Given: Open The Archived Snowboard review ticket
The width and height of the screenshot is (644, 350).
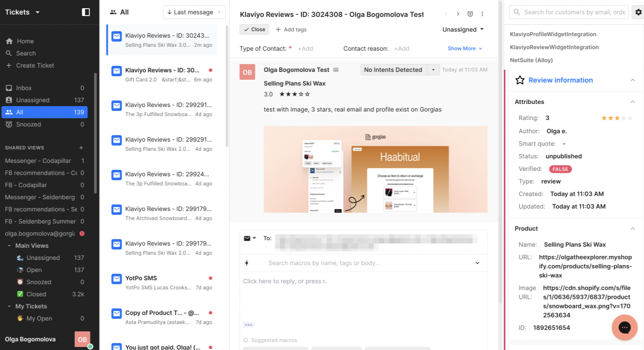Looking at the screenshot, I should (x=163, y=213).
